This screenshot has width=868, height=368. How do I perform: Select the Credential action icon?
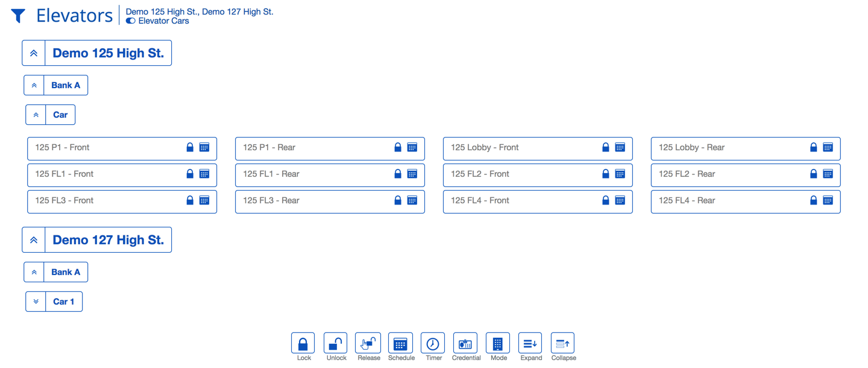click(465, 344)
